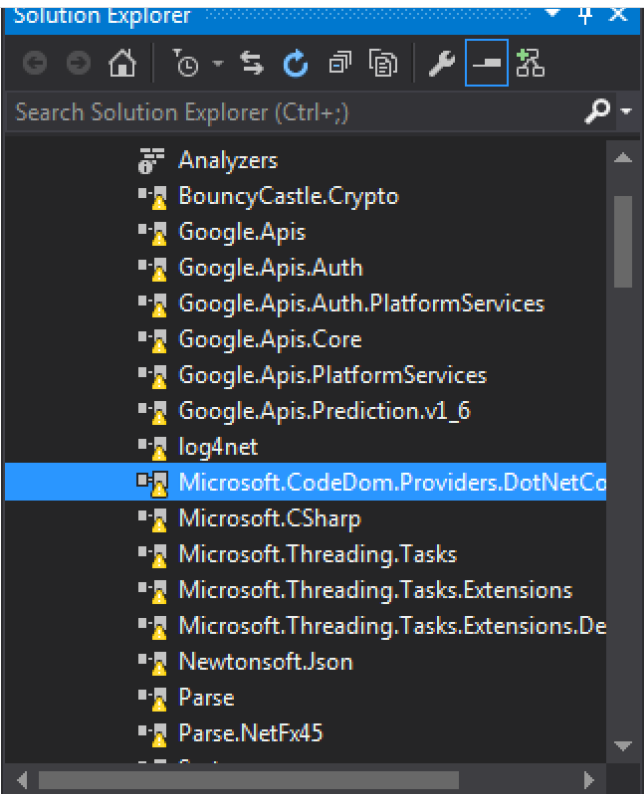The image size is (644, 794).
Task: Open Properties via the wrench icon
Action: 441,64
